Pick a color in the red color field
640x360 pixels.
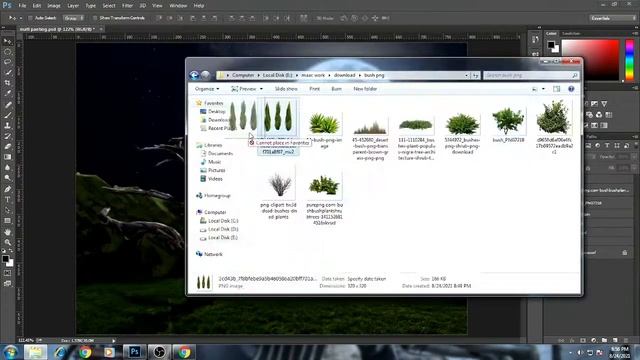[591, 60]
